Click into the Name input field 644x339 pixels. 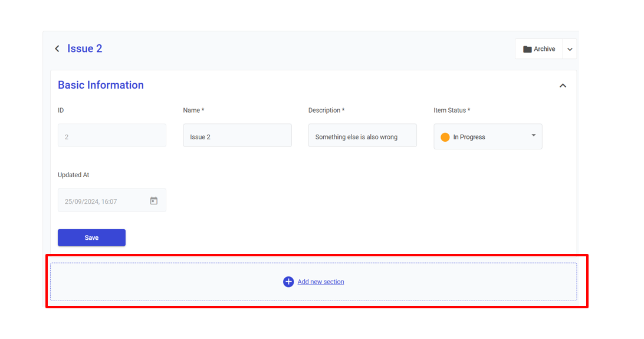(237, 136)
